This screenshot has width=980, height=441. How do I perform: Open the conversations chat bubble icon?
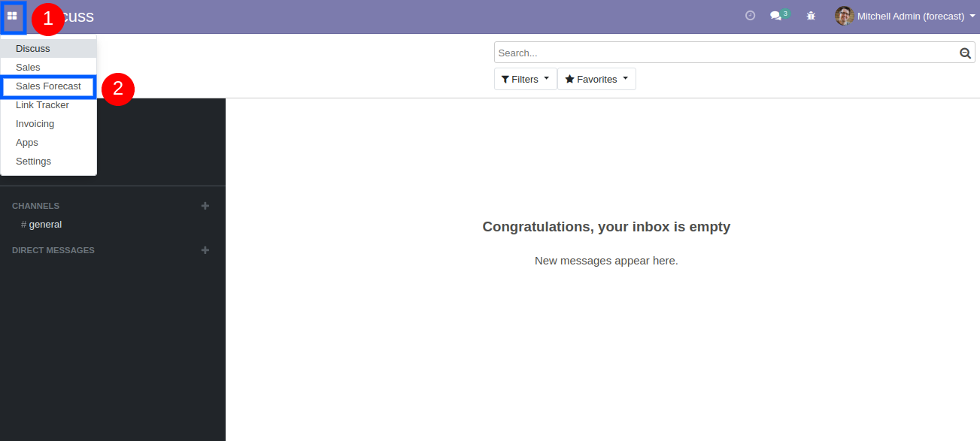click(776, 16)
